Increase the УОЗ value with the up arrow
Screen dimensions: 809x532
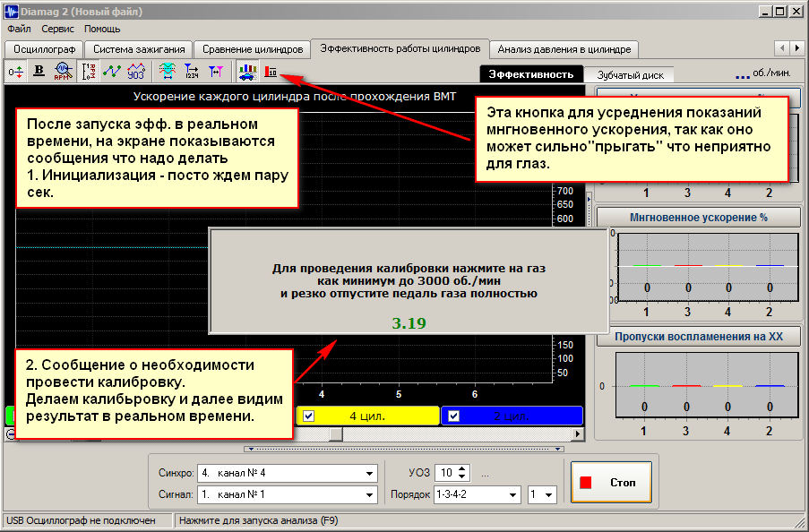(461, 468)
